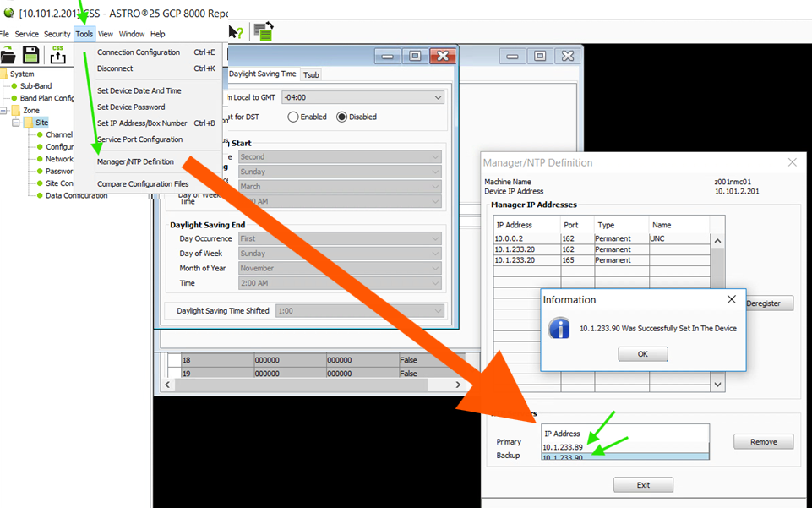This screenshot has height=508, width=812.
Task: Select the Channel tree item
Action: tap(59, 134)
